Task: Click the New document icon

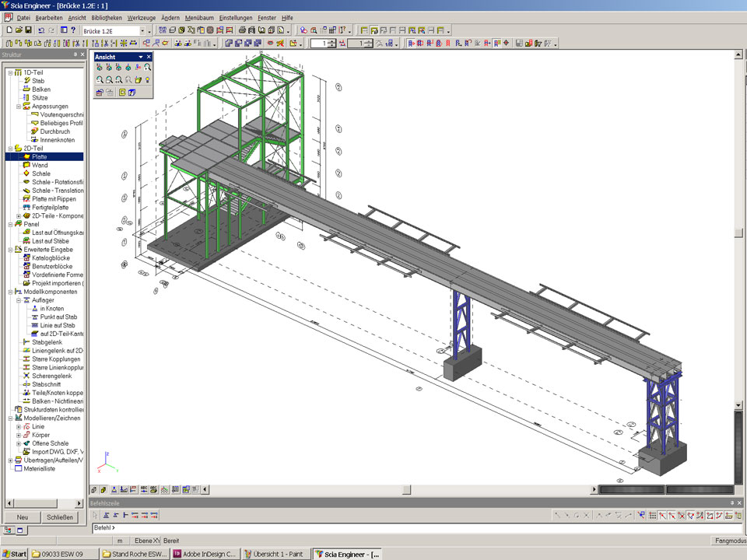Action: tap(9, 30)
